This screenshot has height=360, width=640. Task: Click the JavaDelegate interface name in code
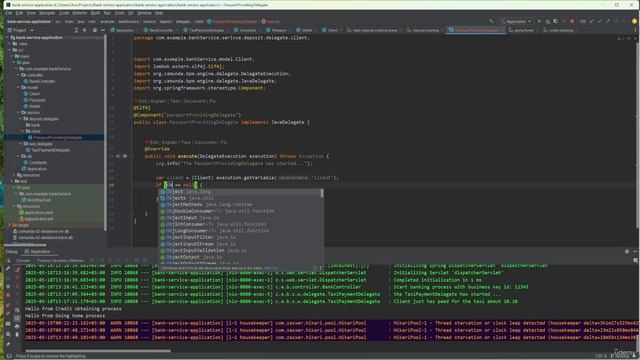(288, 122)
